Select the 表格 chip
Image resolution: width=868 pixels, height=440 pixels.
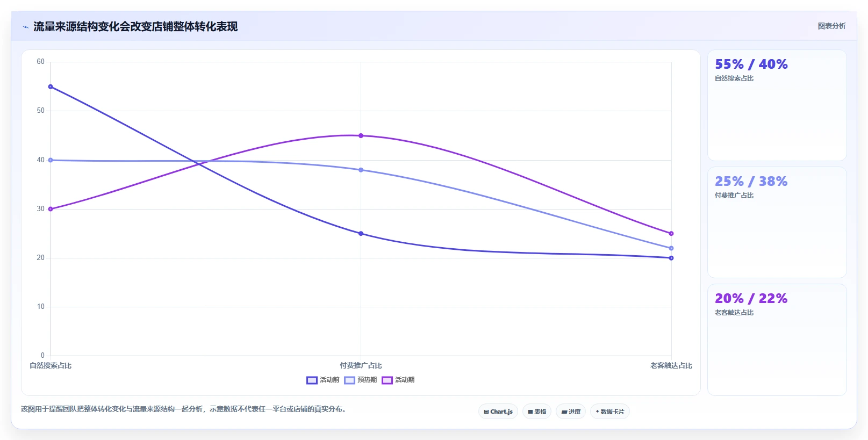(537, 412)
